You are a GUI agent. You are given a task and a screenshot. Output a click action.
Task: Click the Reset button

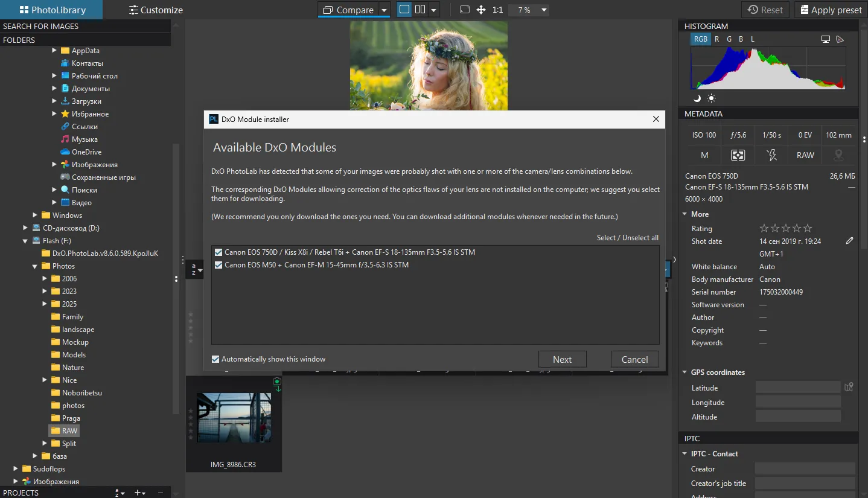(765, 10)
